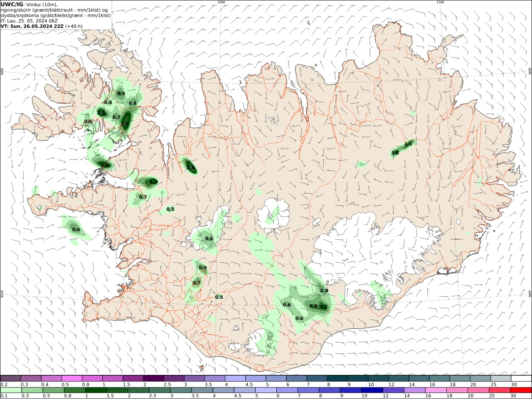Pick the bright red rain swatch at 30

coord(521,390)
